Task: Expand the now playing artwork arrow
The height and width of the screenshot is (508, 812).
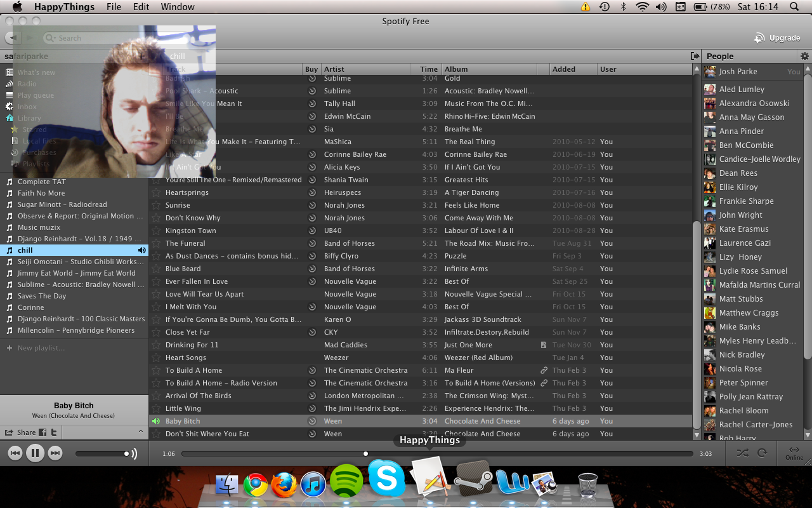Action: pos(140,432)
